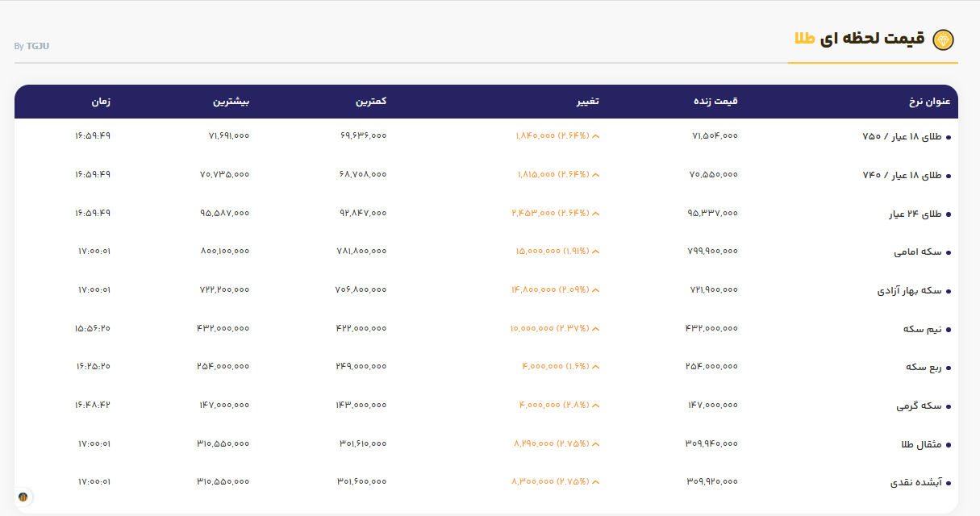The width and height of the screenshot is (980, 516).
Task: Click change value ۱۴,۸۰۰,۰۰۰ (۲.۰۹%)
Action: point(550,289)
